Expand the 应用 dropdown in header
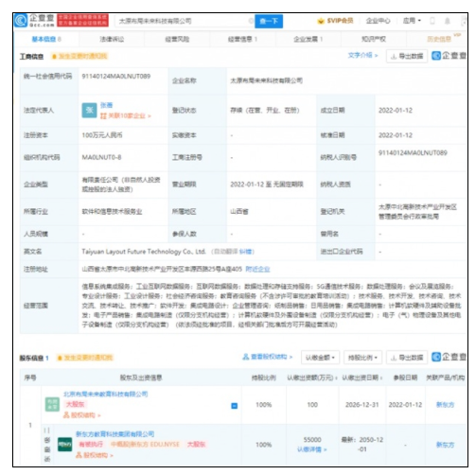Screen dimensions: 476x475 412,21
